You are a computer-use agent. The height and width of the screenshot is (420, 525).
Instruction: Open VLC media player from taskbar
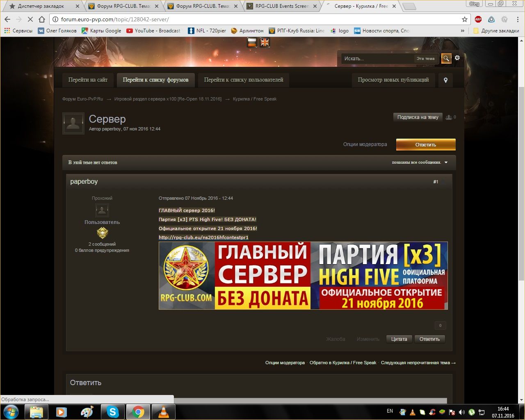point(164,412)
